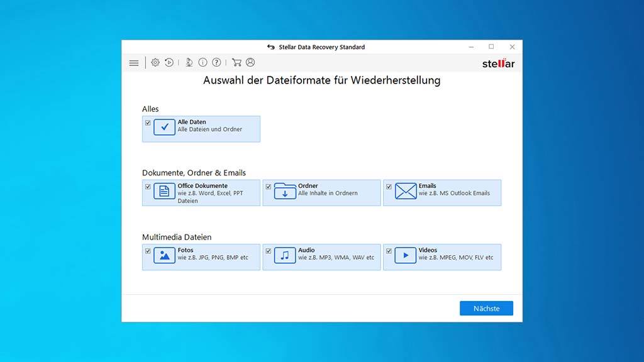Screen dimensions: 644x362
Task: Toggle the Videos checkbox
Action: (389, 251)
